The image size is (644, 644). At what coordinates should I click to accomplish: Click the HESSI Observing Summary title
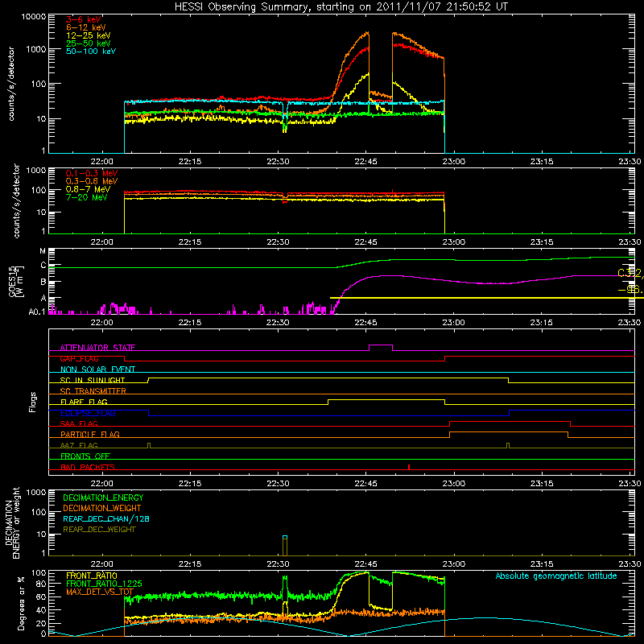341,6
